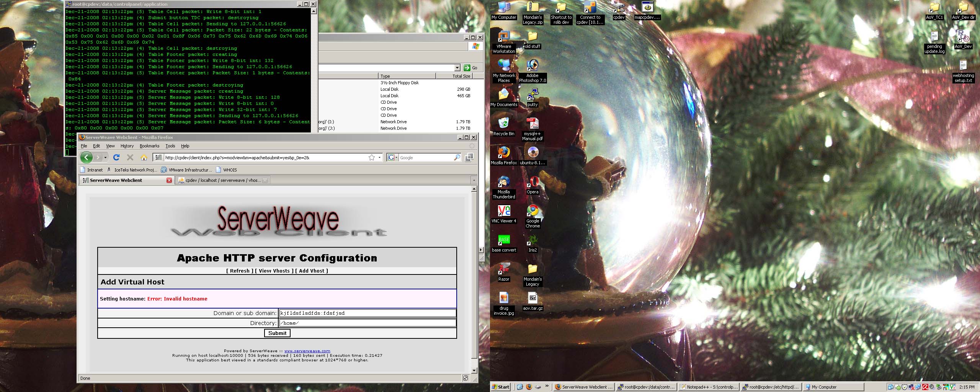Open the ubuntu-8.1 disc image icon

click(x=532, y=156)
